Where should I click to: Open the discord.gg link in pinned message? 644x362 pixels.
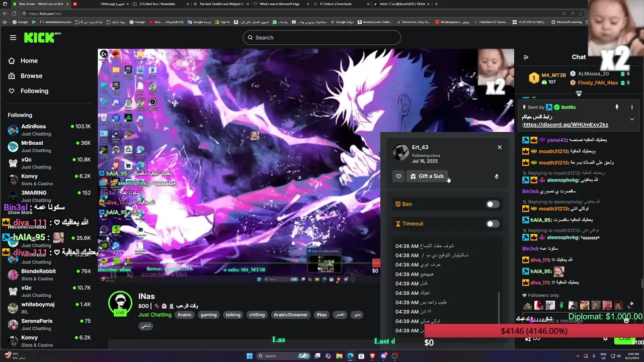[x=566, y=125]
